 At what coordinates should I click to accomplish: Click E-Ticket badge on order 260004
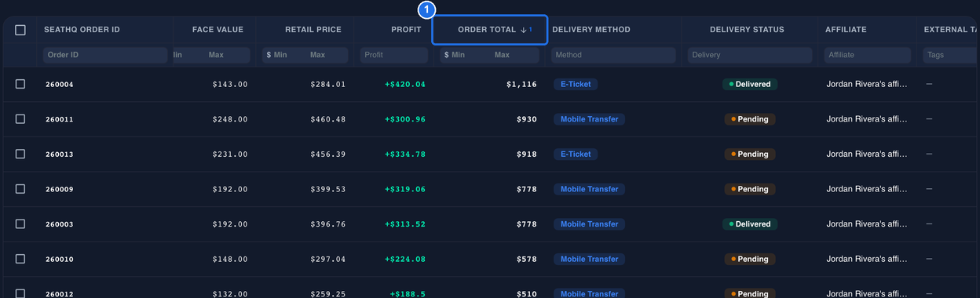[x=576, y=84]
